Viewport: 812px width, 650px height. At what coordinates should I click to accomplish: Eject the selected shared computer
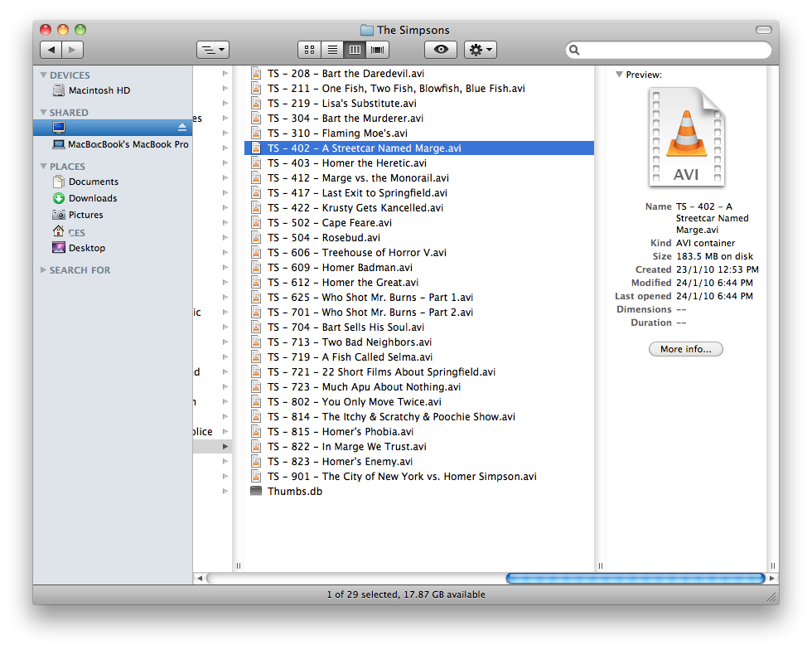(181, 128)
